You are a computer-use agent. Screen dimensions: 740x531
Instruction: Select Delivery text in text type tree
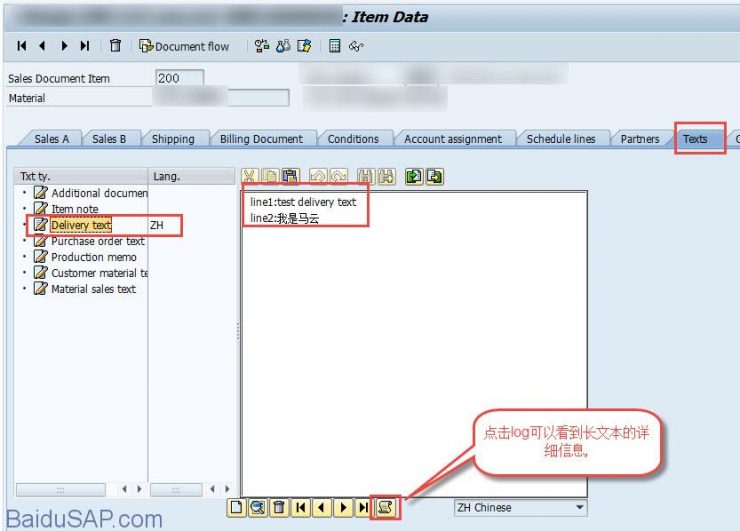click(81, 225)
